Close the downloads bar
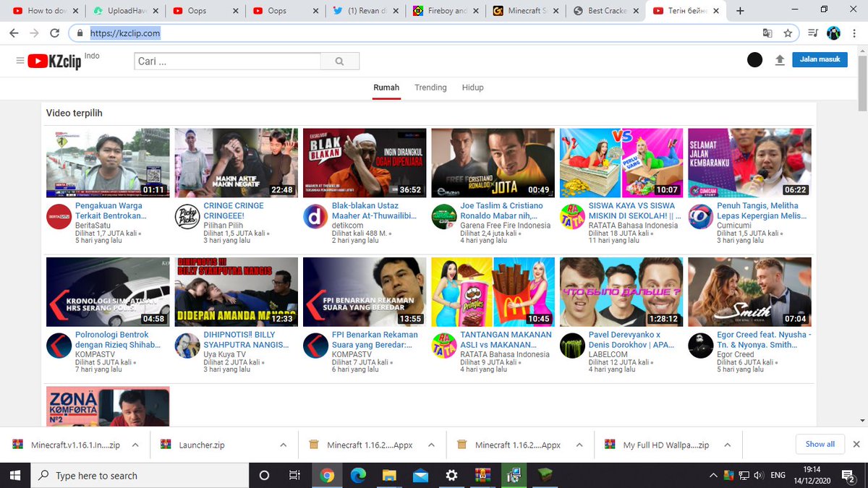Viewport: 868px width, 488px height. [856, 444]
